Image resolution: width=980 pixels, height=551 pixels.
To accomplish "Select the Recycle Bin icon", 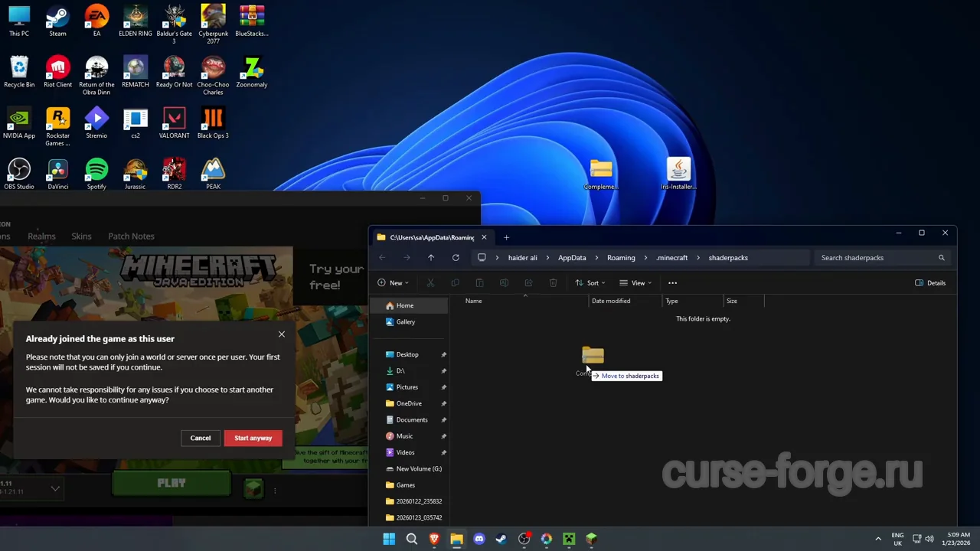I will coord(19,72).
